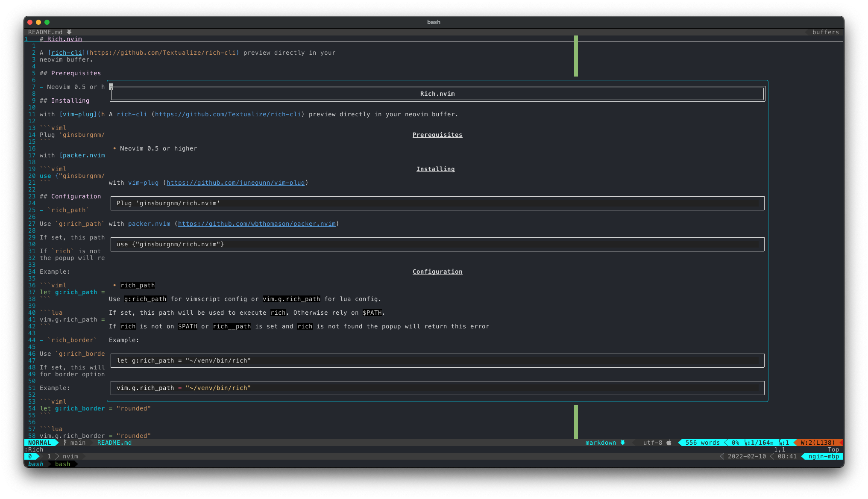Click the buffers label in tabline

825,32
